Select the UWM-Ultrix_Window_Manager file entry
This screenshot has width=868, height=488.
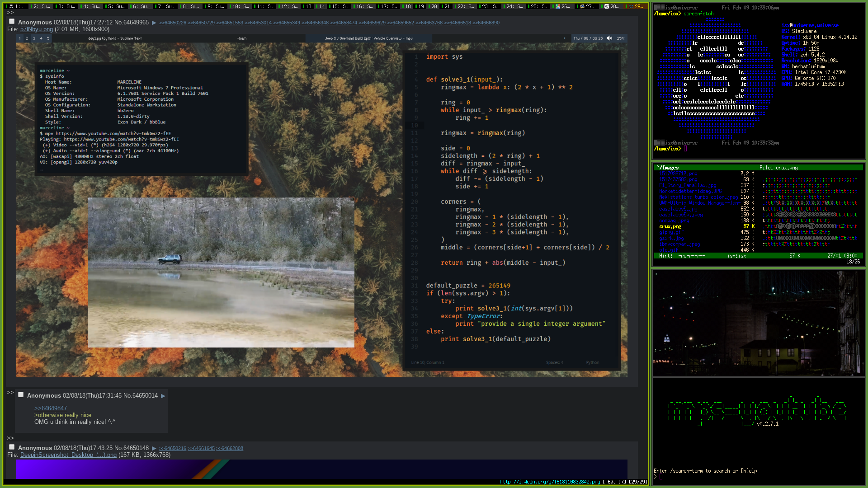coord(700,203)
